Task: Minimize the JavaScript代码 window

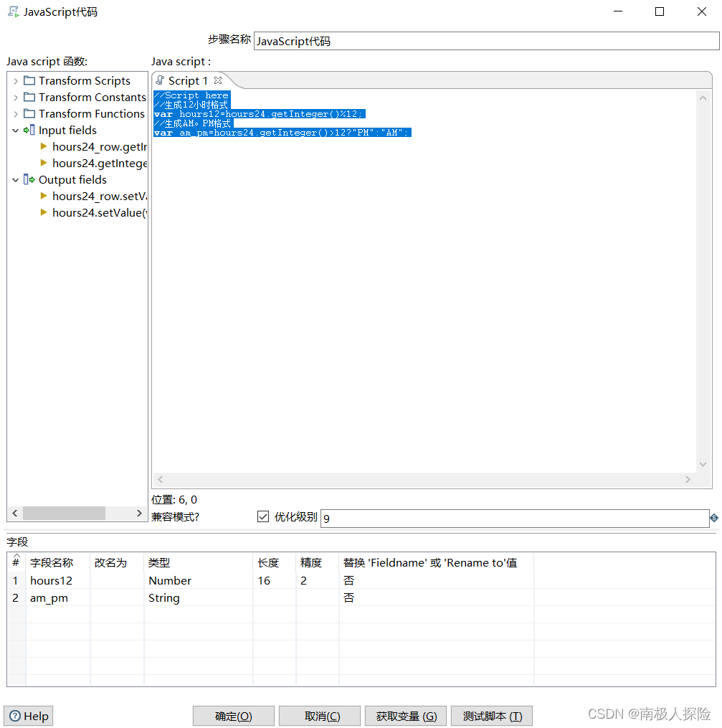Action: pyautogui.click(x=617, y=11)
